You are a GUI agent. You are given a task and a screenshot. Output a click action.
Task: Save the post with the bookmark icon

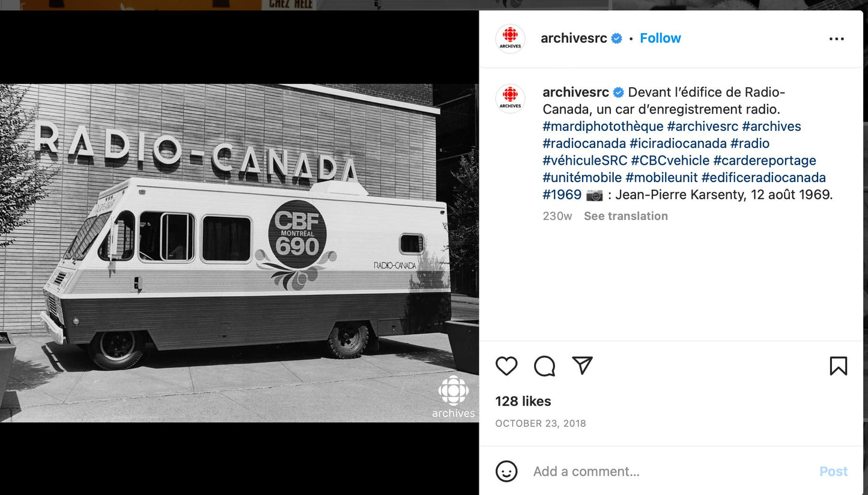[838, 366]
